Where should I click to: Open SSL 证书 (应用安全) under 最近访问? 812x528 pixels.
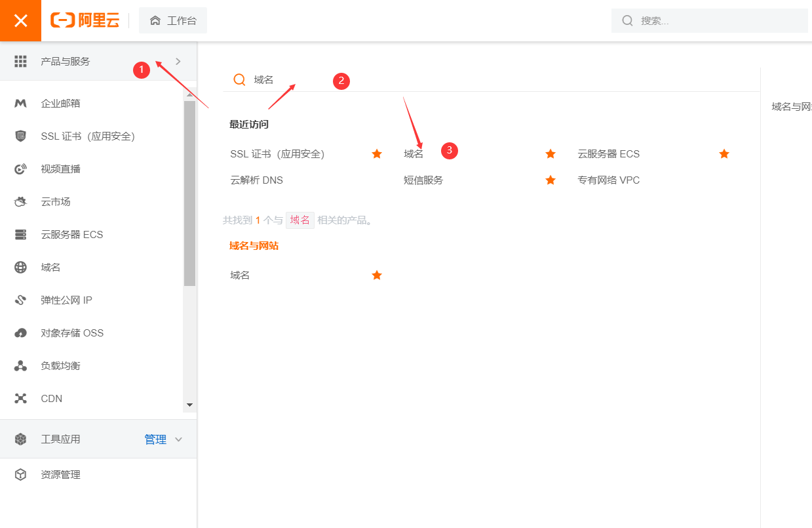(277, 154)
